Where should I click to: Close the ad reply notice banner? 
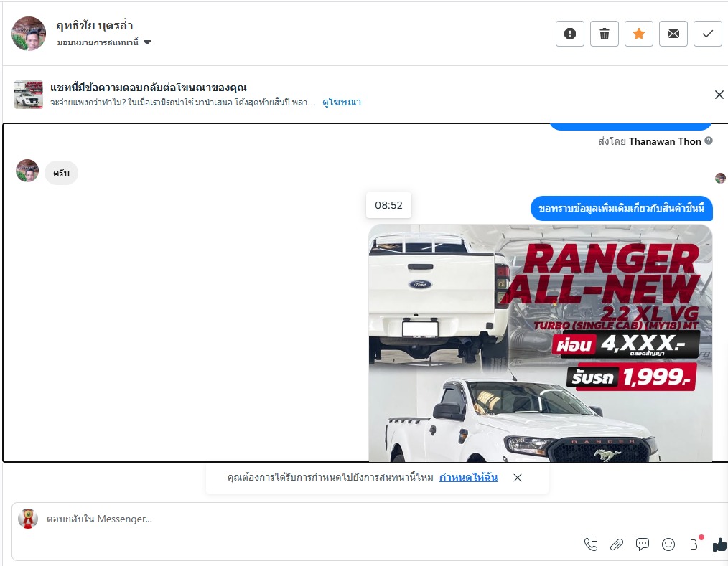[719, 95]
